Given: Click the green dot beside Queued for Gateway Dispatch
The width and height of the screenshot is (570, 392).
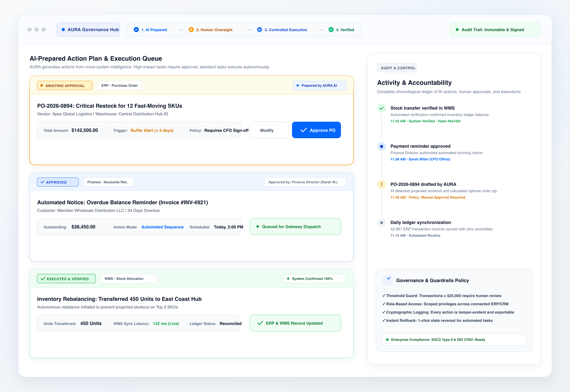Looking at the screenshot, I should (258, 226).
